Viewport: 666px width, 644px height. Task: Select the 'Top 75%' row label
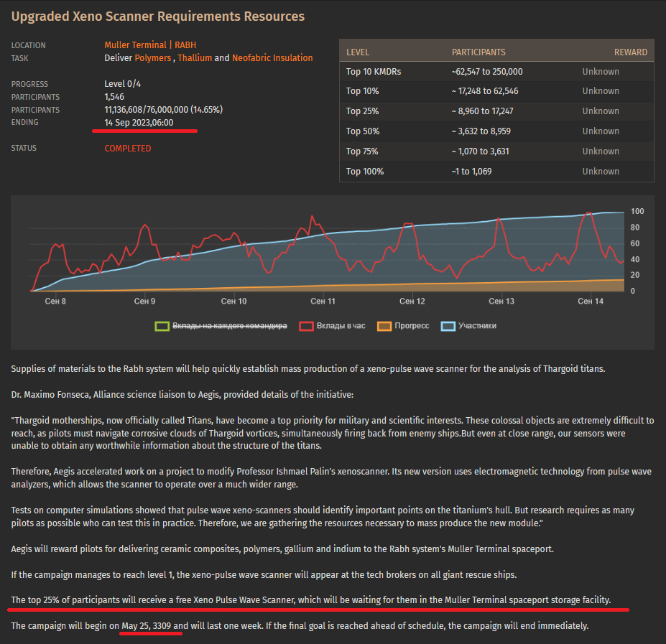[362, 151]
